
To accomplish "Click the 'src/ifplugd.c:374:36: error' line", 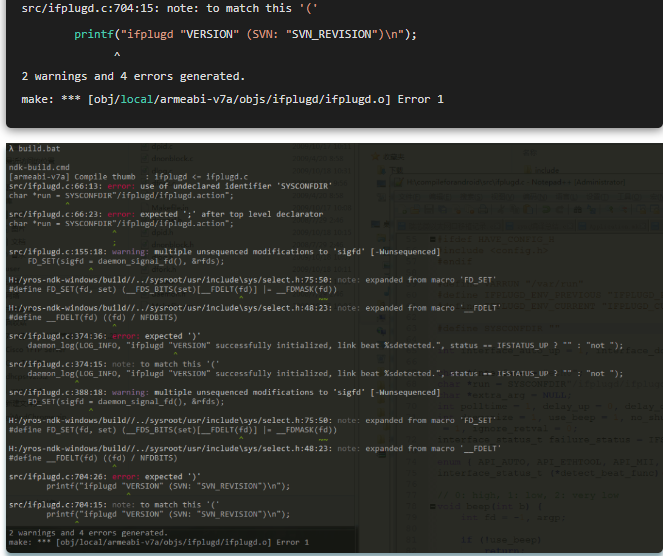I will [x=104, y=336].
